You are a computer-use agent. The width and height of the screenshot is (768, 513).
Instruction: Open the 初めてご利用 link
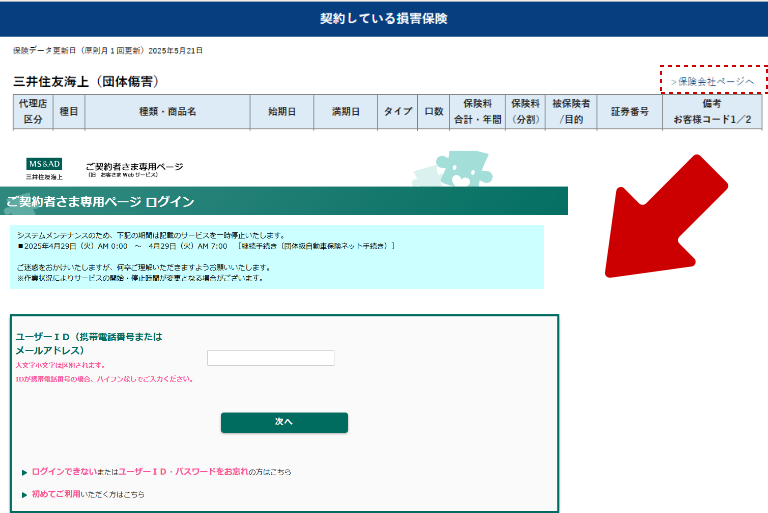(56, 494)
